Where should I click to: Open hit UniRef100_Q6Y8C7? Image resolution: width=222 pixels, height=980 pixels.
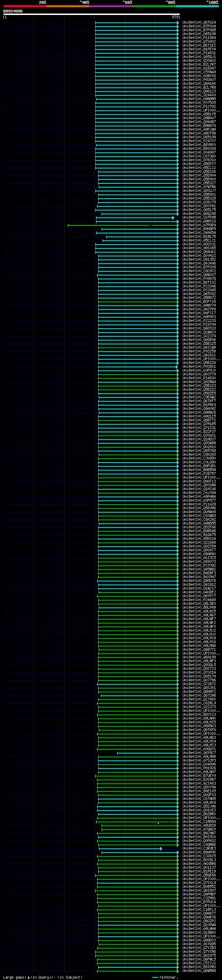[199, 753]
